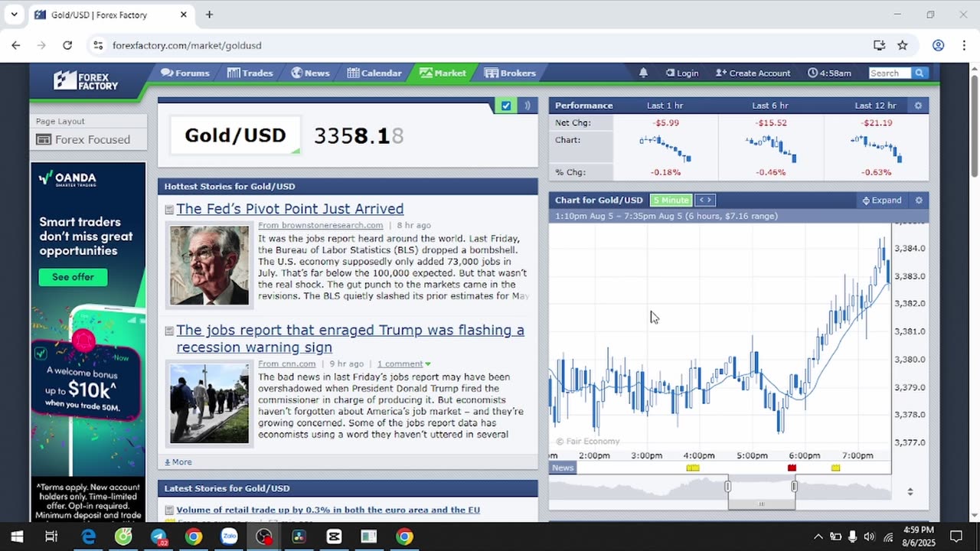Click the search magnifier button
Screen dimensions: 980x551
coord(920,73)
